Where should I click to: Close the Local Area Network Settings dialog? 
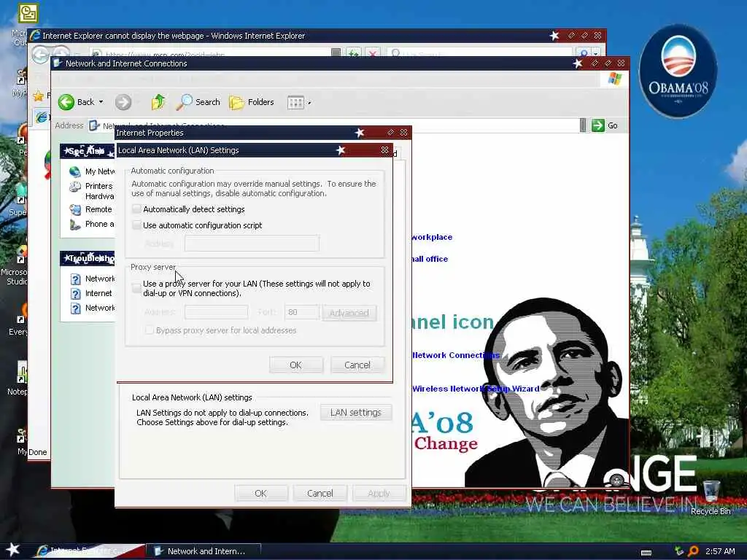pos(384,150)
